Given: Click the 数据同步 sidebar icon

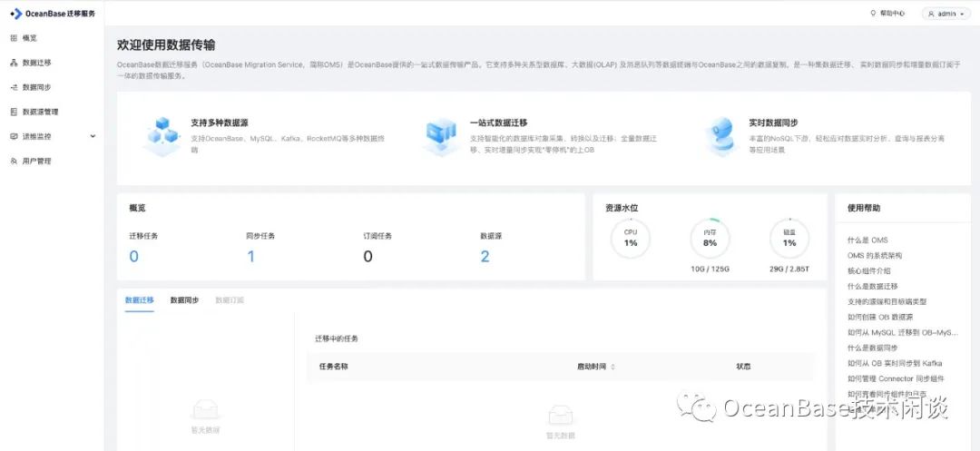Looking at the screenshot, I should tap(14, 87).
